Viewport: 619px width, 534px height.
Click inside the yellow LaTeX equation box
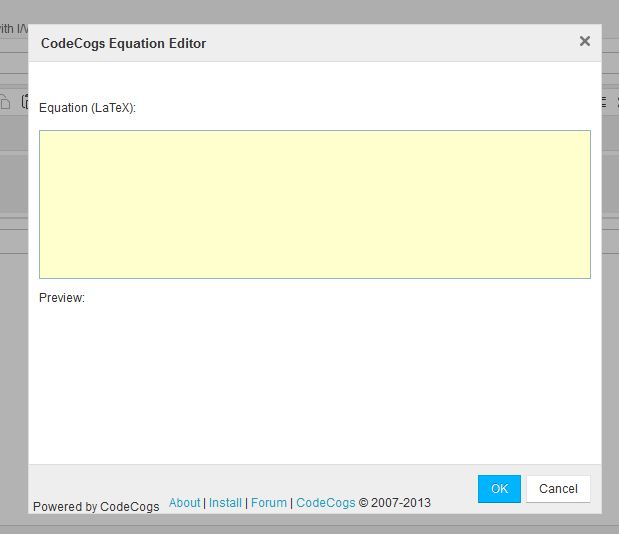click(x=314, y=204)
